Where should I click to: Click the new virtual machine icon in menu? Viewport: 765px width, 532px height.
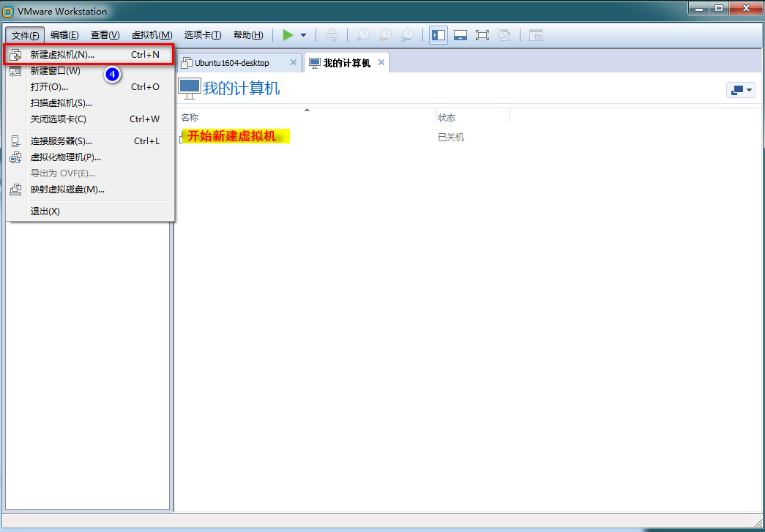point(15,55)
